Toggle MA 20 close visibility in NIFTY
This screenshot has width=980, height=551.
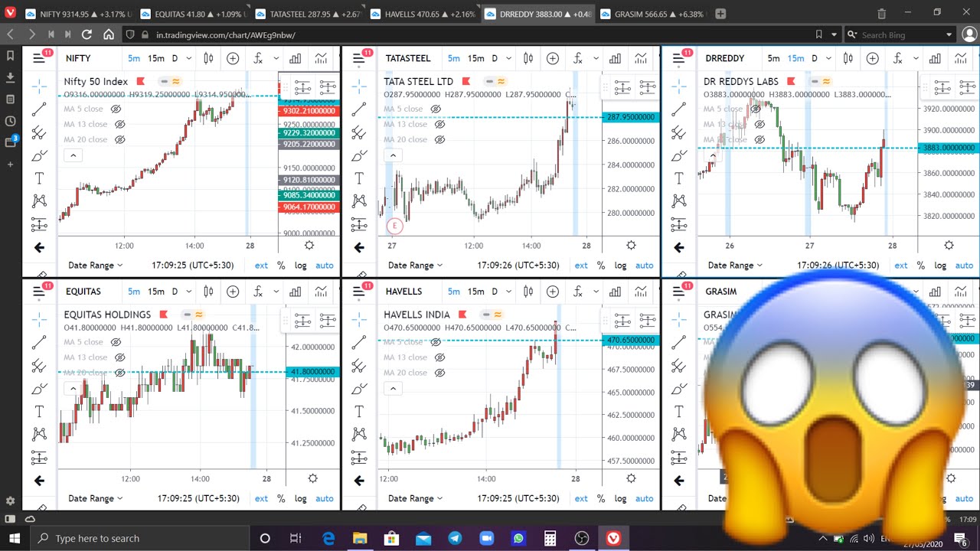point(120,140)
